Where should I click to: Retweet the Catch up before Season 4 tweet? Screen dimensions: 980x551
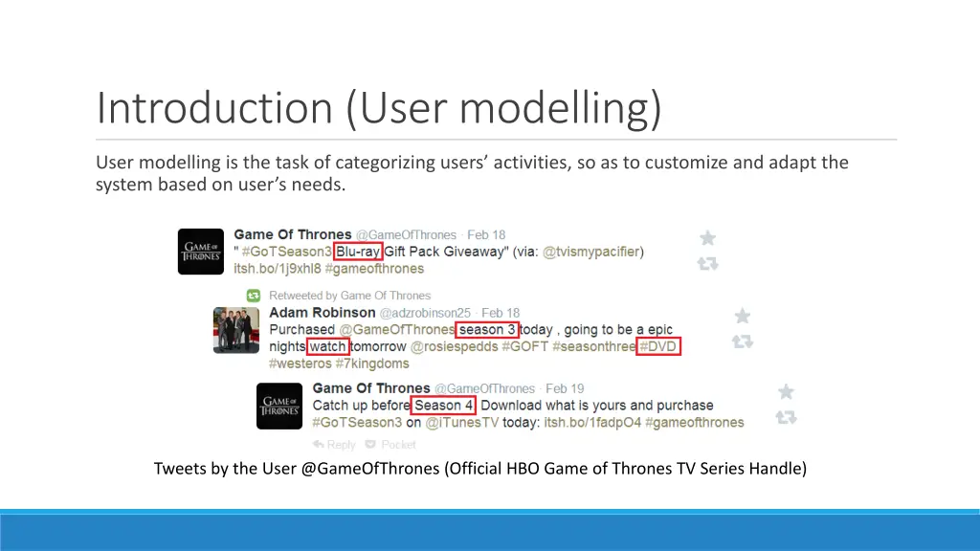[x=787, y=417]
